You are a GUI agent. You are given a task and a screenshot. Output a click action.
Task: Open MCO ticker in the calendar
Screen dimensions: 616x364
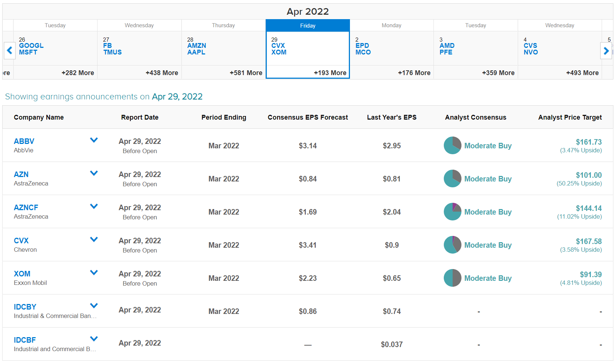[x=363, y=52]
